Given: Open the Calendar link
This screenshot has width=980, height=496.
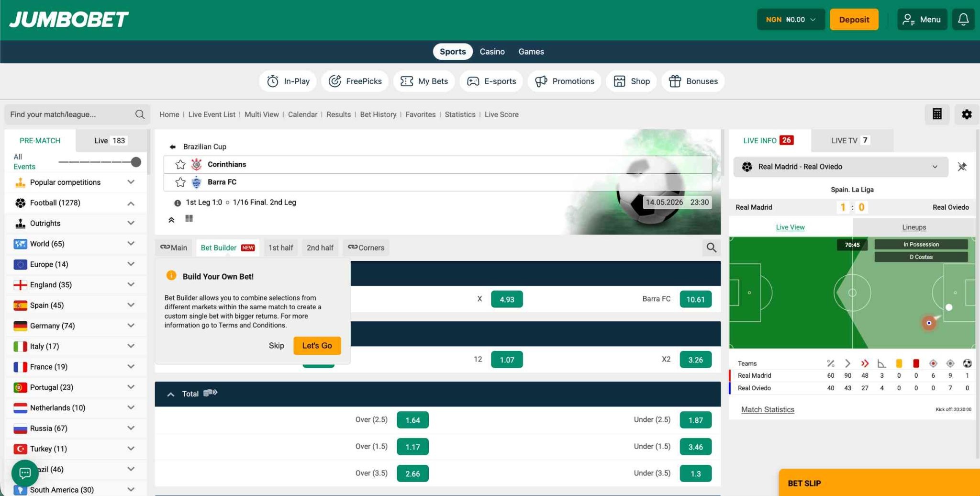Looking at the screenshot, I should (302, 114).
